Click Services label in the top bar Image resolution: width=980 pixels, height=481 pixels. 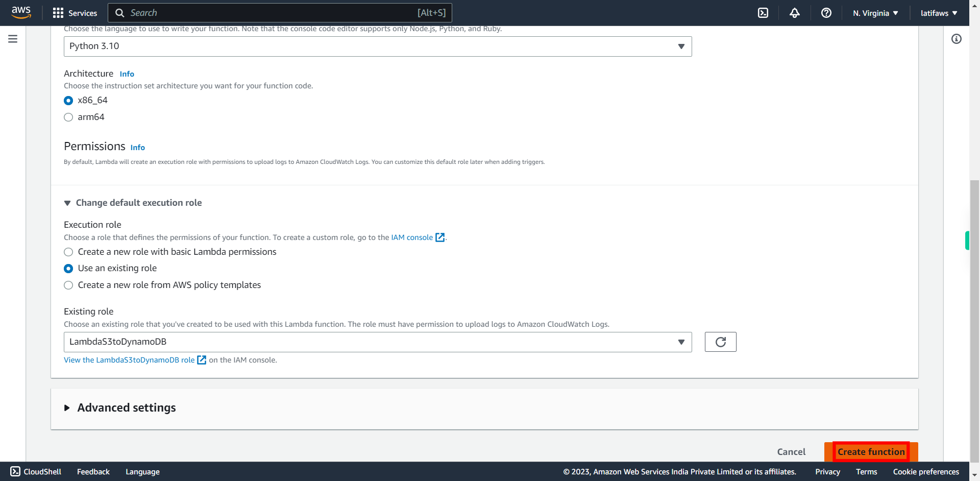pos(83,13)
